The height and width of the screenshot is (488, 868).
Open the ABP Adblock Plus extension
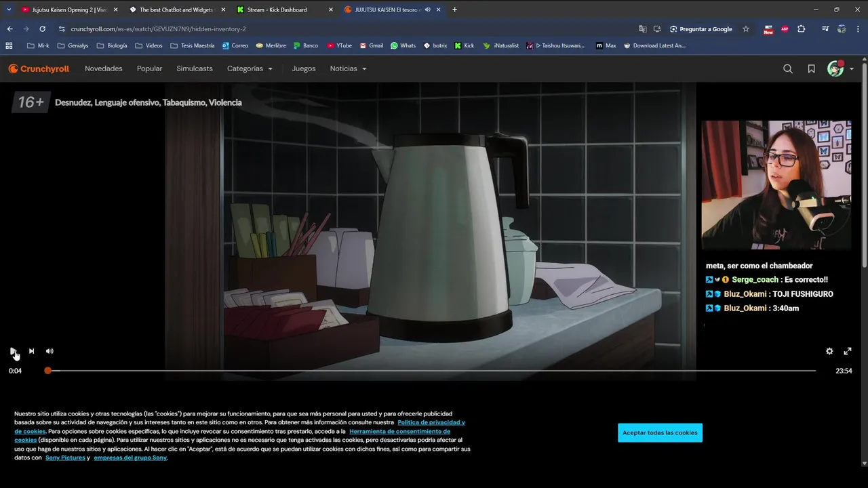pyautogui.click(x=785, y=29)
